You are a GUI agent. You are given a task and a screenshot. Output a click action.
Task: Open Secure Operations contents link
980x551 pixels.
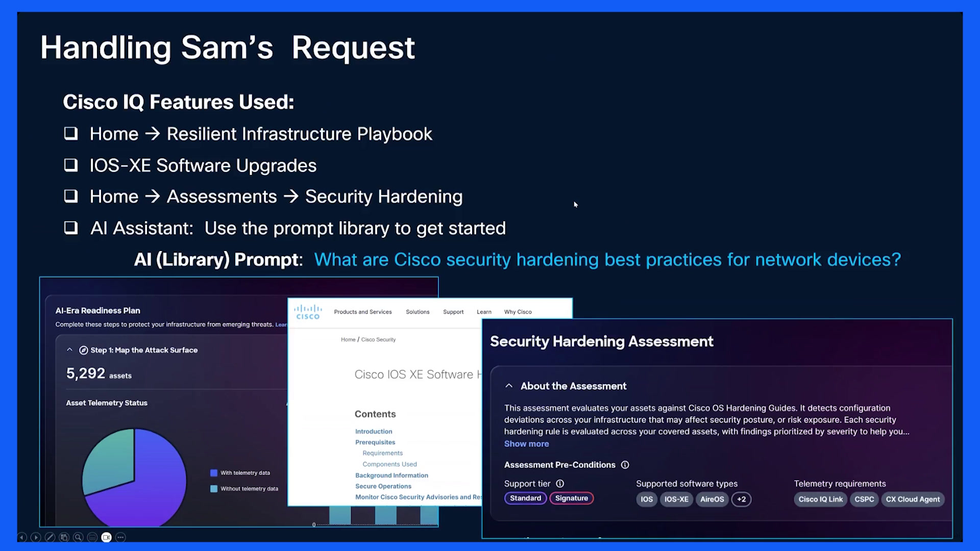click(x=383, y=487)
